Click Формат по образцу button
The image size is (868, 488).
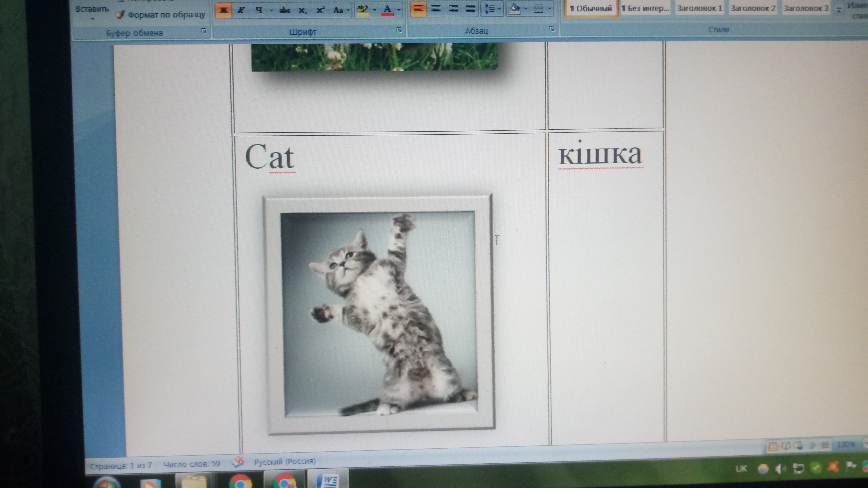(x=160, y=14)
